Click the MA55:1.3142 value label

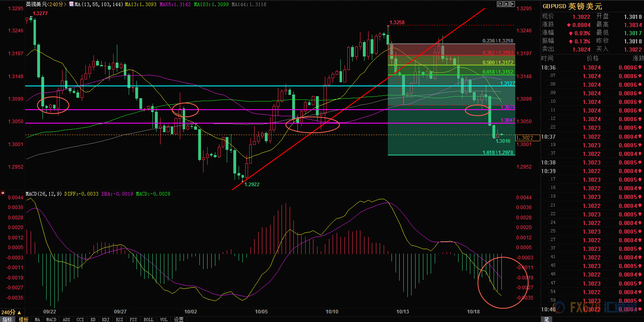pyautogui.click(x=175, y=5)
